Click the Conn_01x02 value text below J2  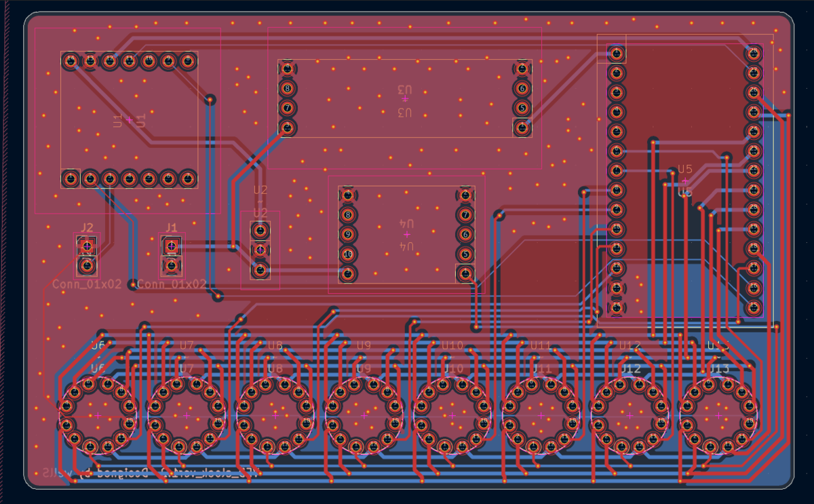[x=87, y=284]
